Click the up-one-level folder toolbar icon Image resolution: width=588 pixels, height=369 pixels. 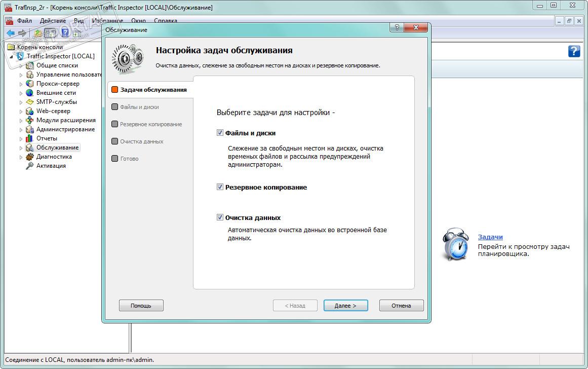pyautogui.click(x=38, y=33)
